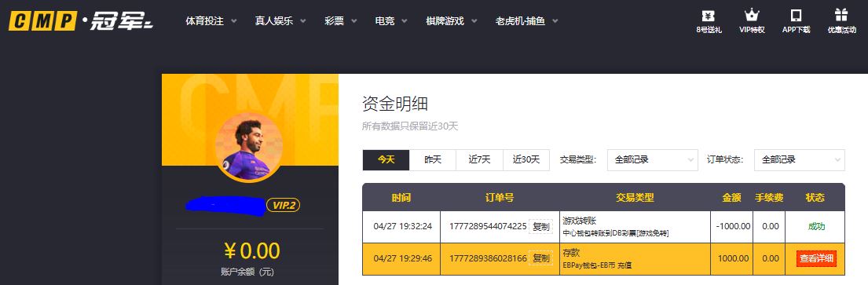Click EBPay钱包-EB币 充值 description
This screenshot has height=285, width=868.
(x=597, y=265)
